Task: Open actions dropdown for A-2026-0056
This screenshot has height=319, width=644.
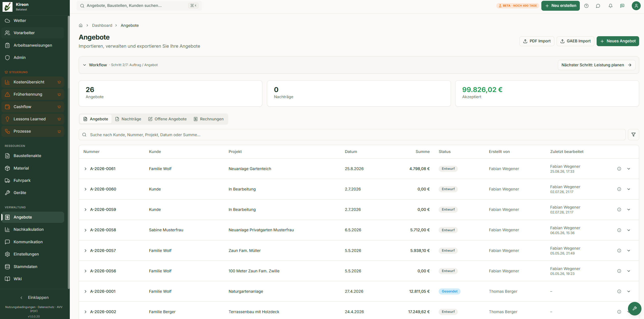Action: point(629,271)
